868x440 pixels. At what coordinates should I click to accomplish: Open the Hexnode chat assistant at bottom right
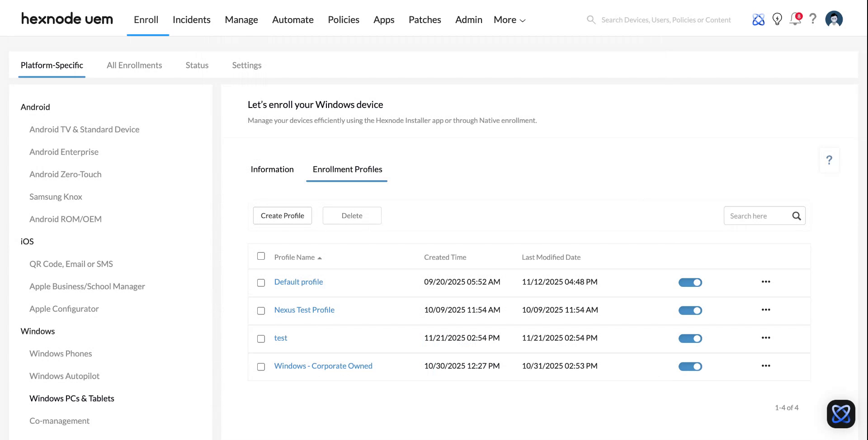coord(841,413)
